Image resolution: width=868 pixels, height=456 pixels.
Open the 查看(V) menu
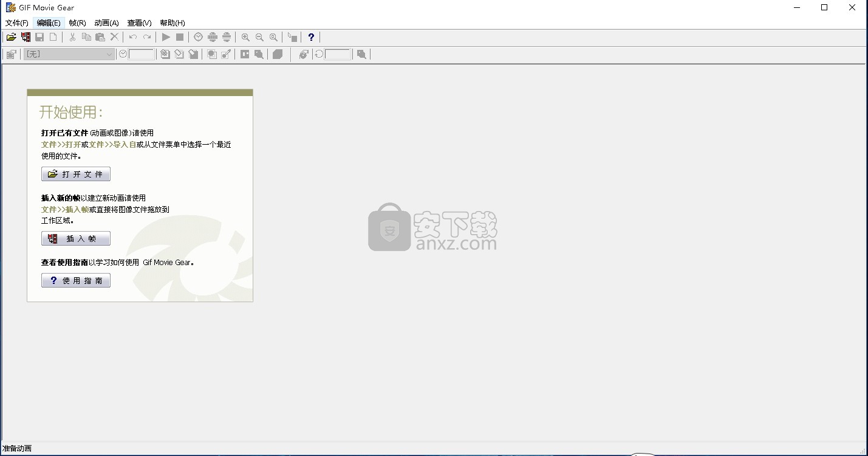pyautogui.click(x=139, y=23)
